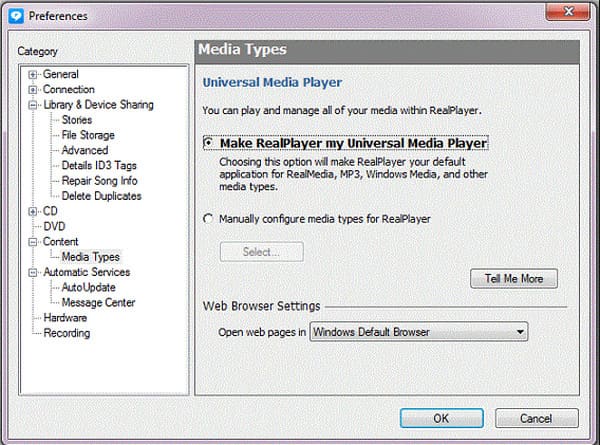Click the Tell Me More button
600x445 pixels.
coord(514,279)
